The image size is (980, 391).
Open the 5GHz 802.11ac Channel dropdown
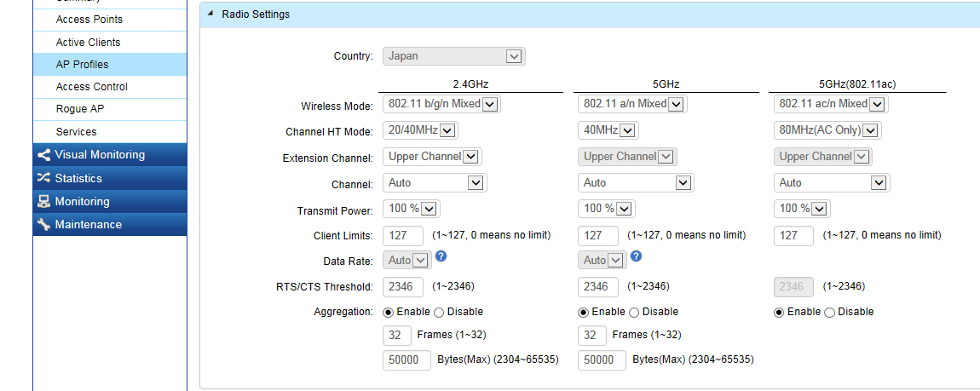tap(833, 183)
